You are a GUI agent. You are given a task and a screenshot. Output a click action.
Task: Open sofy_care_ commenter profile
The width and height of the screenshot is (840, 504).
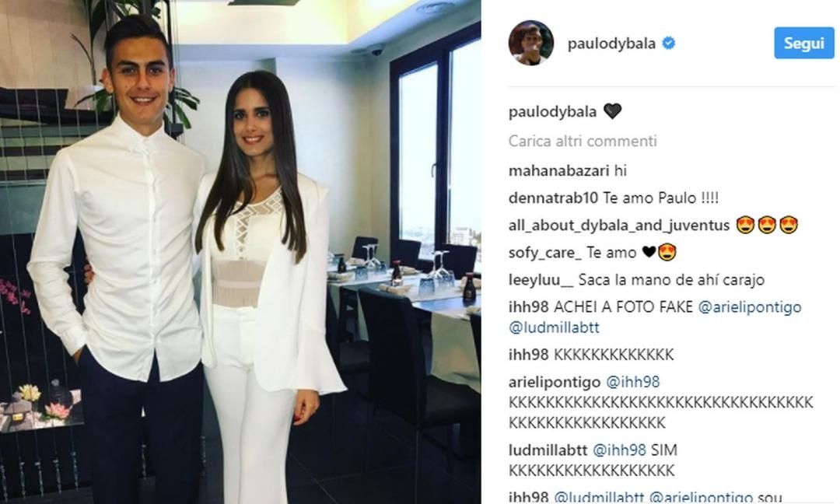544,253
